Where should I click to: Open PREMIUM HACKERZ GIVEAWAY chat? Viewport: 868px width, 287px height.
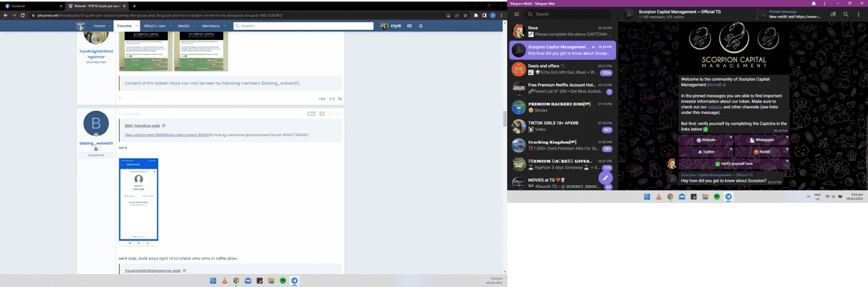click(x=562, y=164)
